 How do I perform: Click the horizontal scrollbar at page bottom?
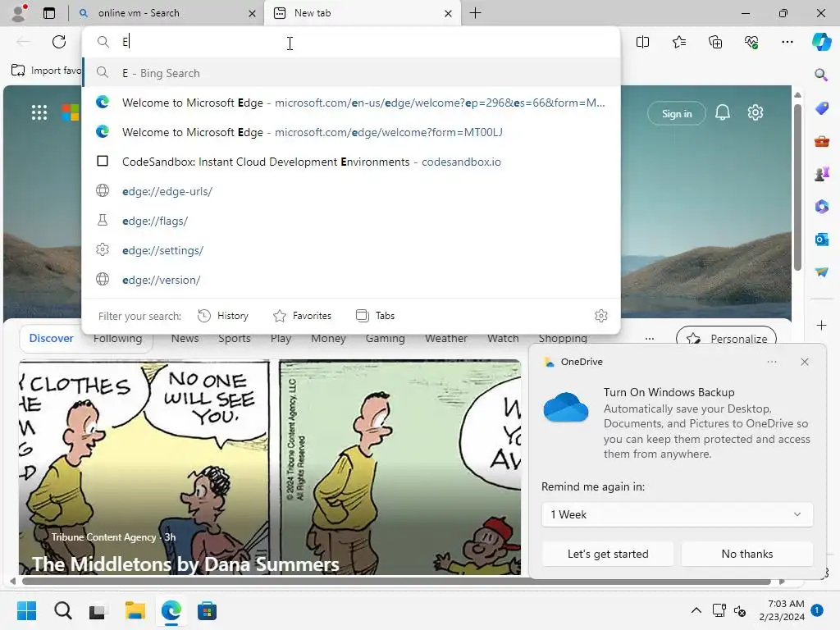point(396,582)
